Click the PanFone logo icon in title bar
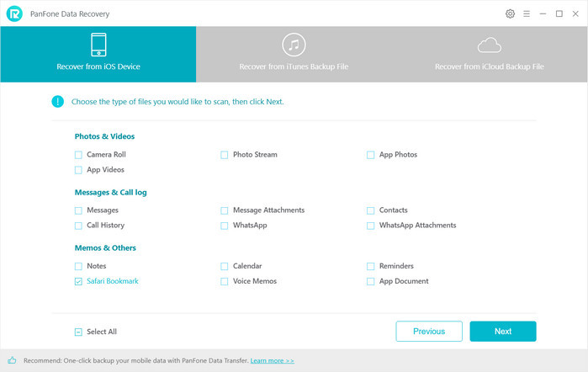This screenshot has height=372, width=588. 13,13
